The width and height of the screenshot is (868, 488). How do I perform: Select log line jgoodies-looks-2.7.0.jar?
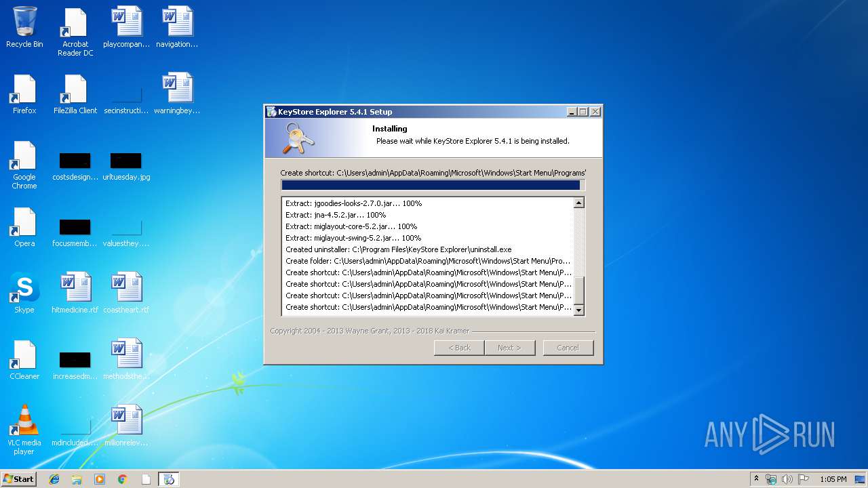click(x=353, y=203)
